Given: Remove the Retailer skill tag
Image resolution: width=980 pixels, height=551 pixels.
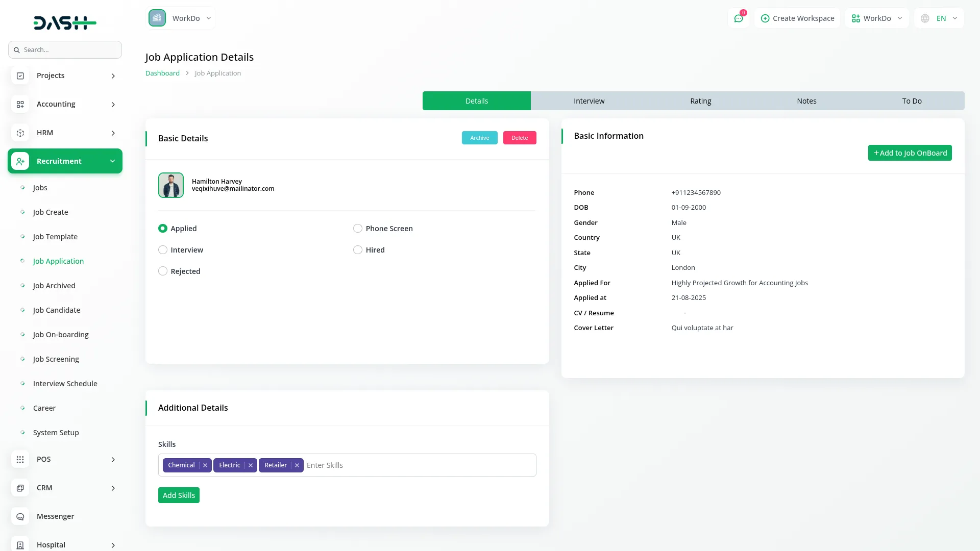Looking at the screenshot, I should click(x=297, y=465).
